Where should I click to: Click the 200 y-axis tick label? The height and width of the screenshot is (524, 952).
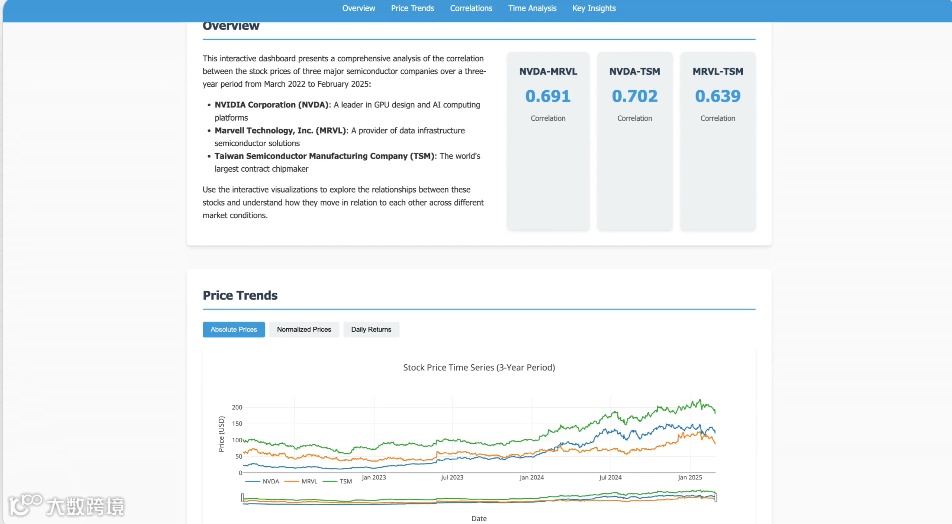237,407
